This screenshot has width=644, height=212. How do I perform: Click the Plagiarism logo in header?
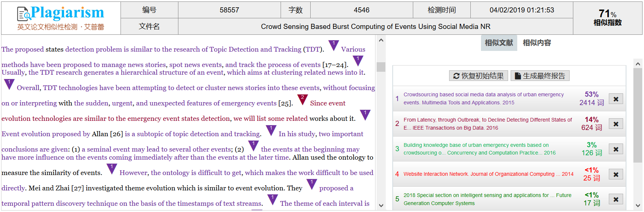(x=61, y=18)
